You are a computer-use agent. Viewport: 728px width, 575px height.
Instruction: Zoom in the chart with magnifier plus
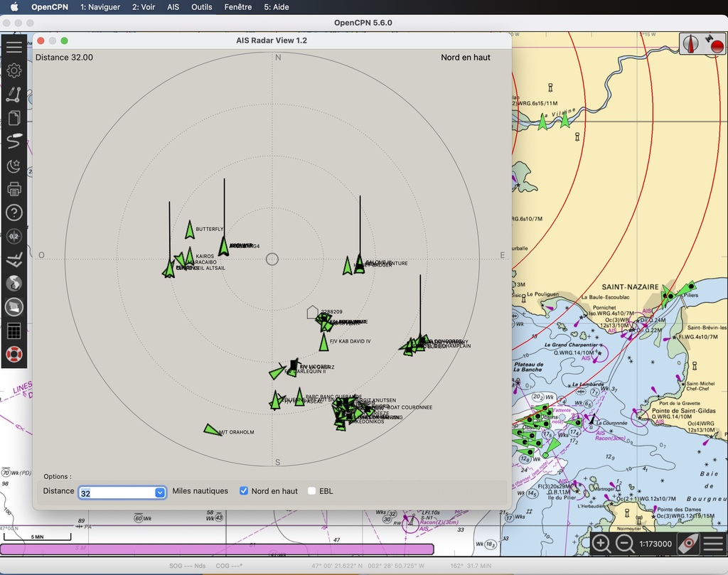click(x=601, y=544)
